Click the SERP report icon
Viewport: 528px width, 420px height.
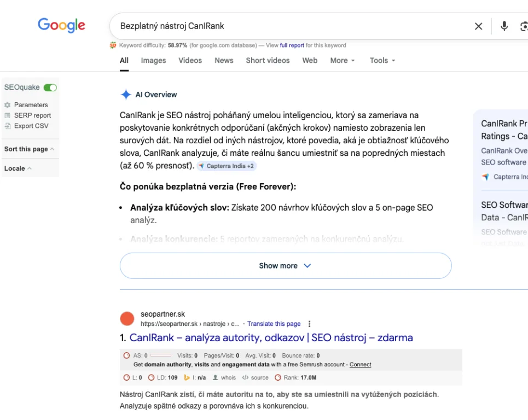[x=8, y=115]
